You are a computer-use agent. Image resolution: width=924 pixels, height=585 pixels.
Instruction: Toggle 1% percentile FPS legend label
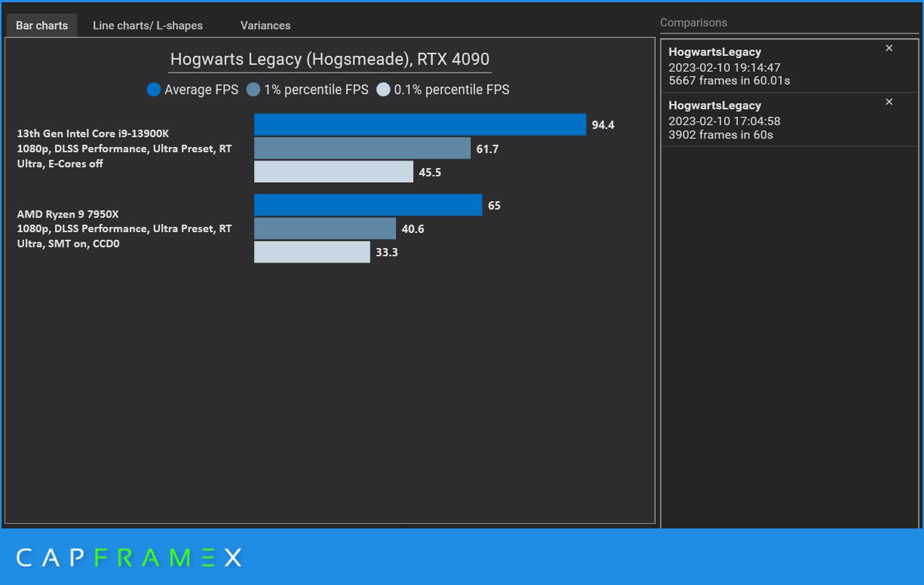click(x=316, y=90)
